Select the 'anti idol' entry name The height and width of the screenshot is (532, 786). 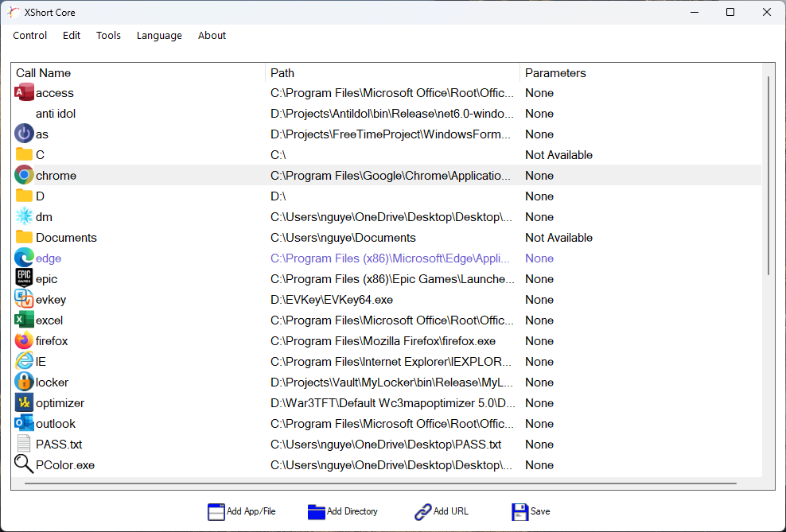(x=56, y=114)
